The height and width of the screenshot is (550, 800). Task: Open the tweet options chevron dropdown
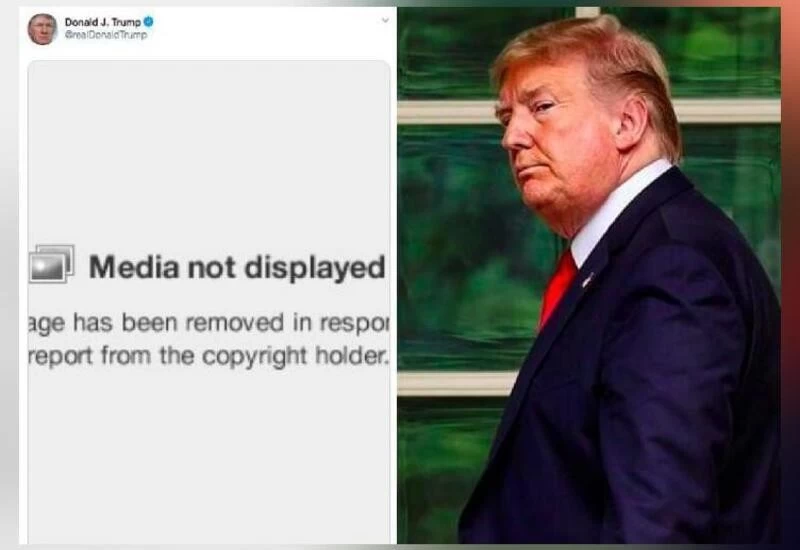385,20
